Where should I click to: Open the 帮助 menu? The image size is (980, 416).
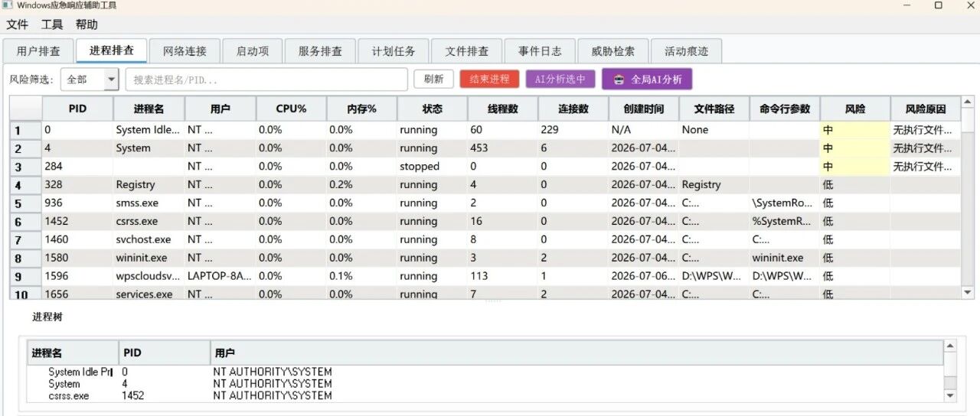tap(87, 24)
